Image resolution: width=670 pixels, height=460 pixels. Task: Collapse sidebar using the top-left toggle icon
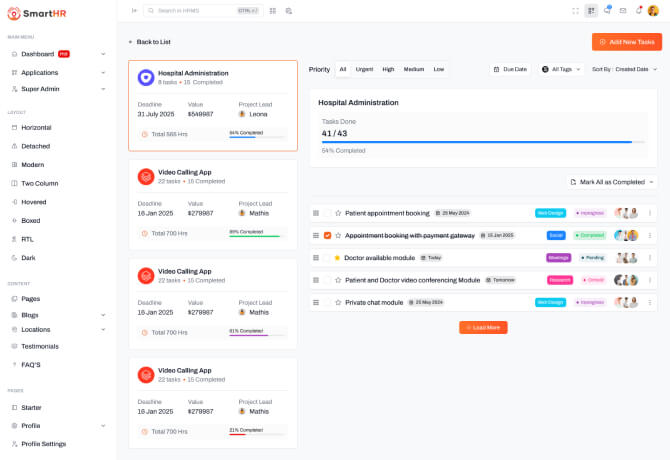[135, 10]
